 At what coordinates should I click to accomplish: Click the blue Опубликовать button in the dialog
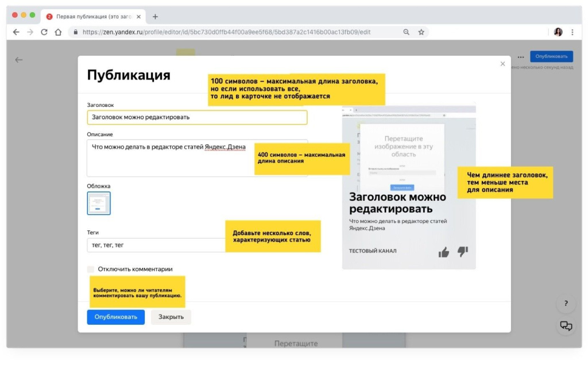coord(116,317)
